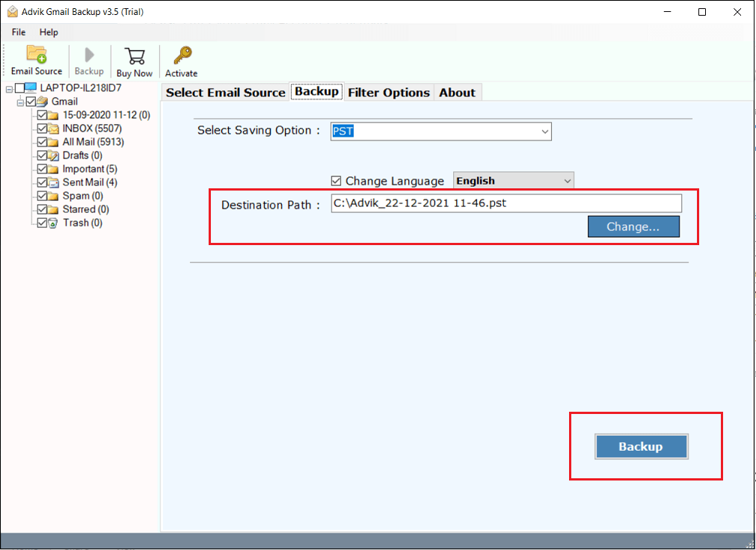The height and width of the screenshot is (550, 756).
Task: Uncheck the Gmail account checkbox
Action: 31,101
